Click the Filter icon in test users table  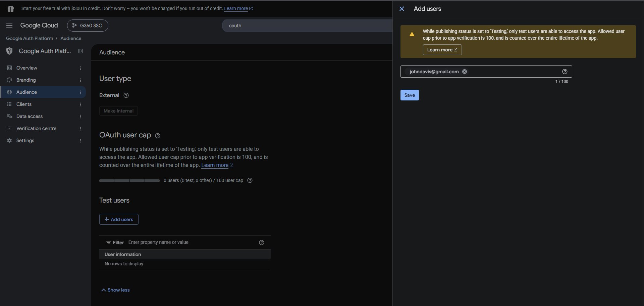[x=109, y=243]
